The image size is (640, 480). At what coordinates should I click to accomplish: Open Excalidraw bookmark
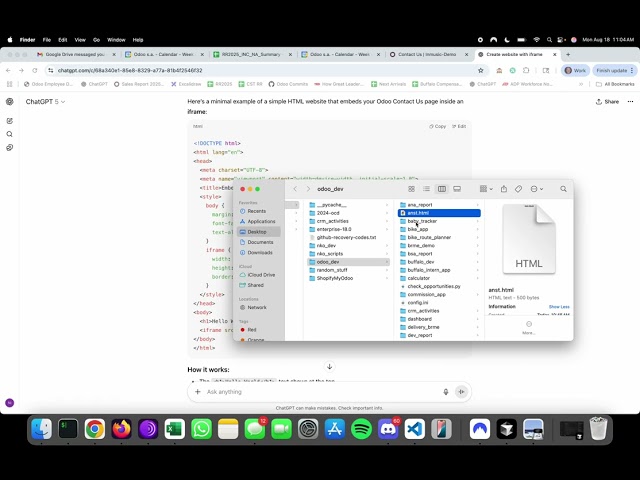click(x=186, y=84)
